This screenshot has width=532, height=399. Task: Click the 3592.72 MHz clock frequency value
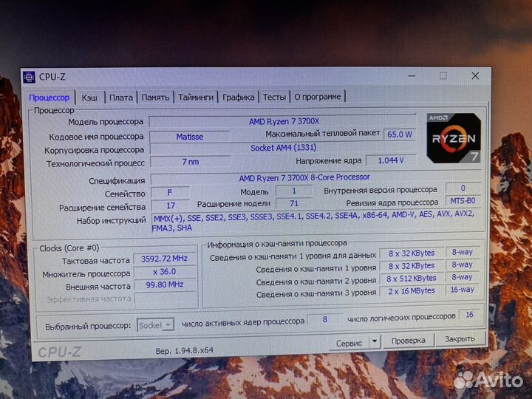(165, 259)
